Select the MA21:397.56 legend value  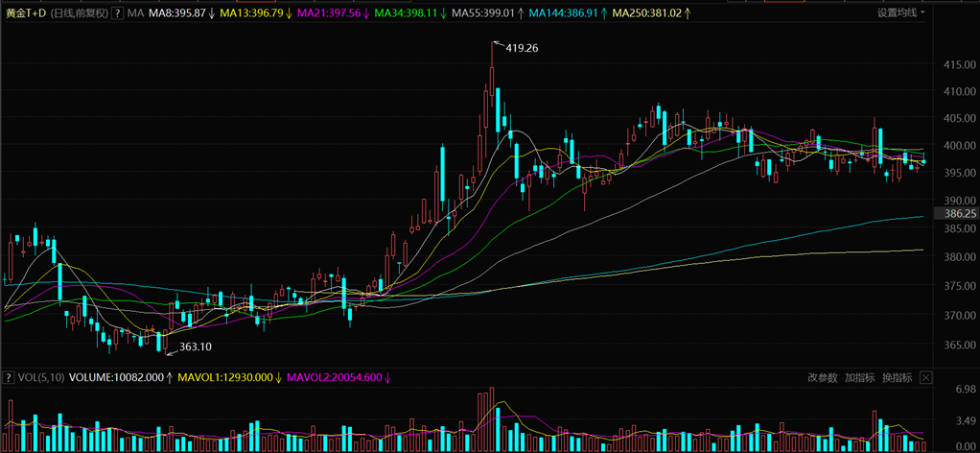coord(328,13)
